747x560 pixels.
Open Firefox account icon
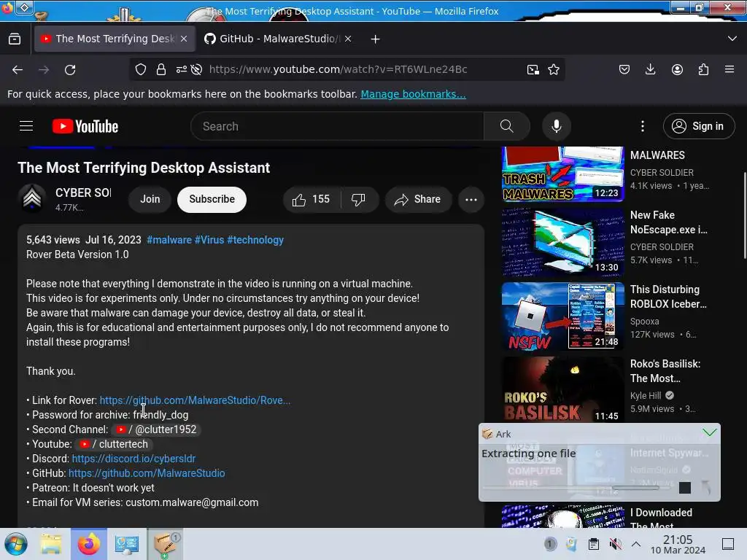pyautogui.click(x=677, y=69)
